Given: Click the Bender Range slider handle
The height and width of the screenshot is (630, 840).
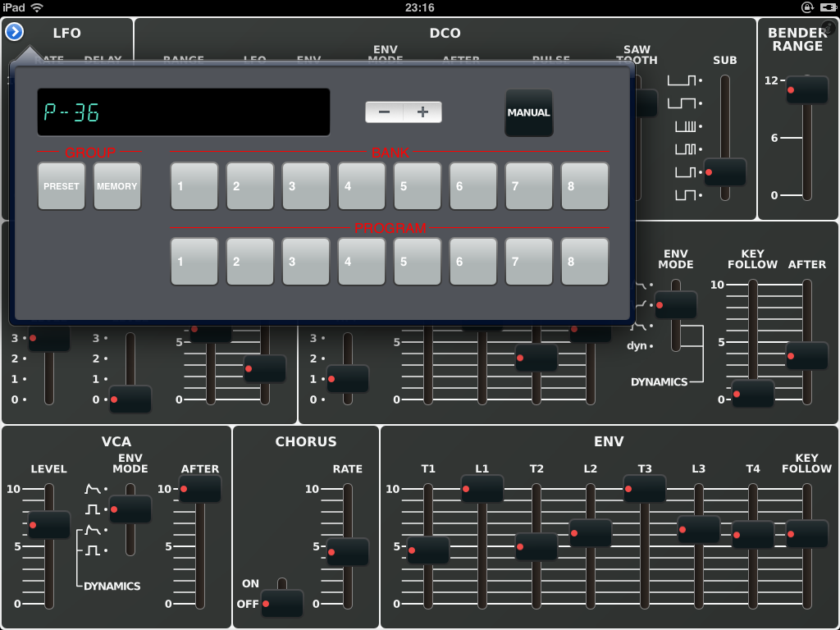Looking at the screenshot, I should click(807, 89).
